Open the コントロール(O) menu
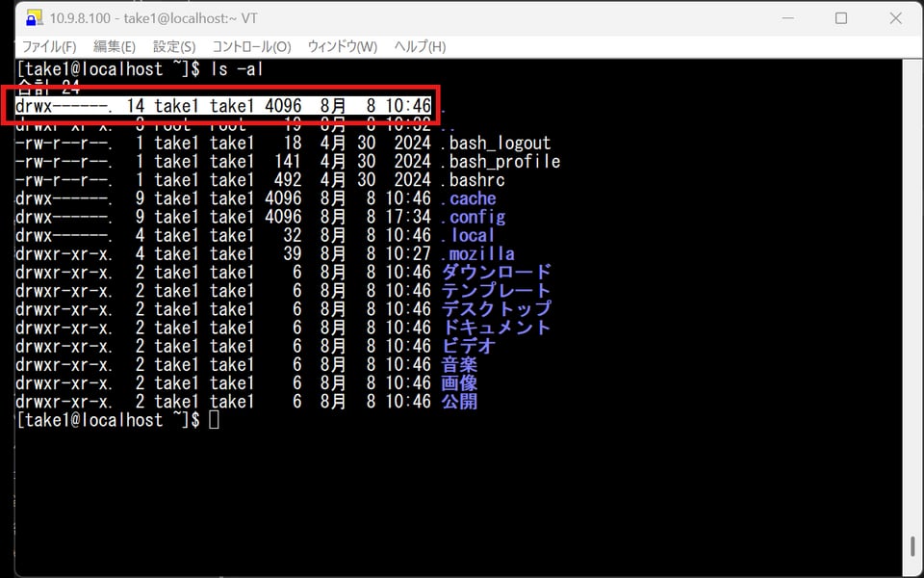Viewport: 924px width, 578px height. tap(251, 46)
